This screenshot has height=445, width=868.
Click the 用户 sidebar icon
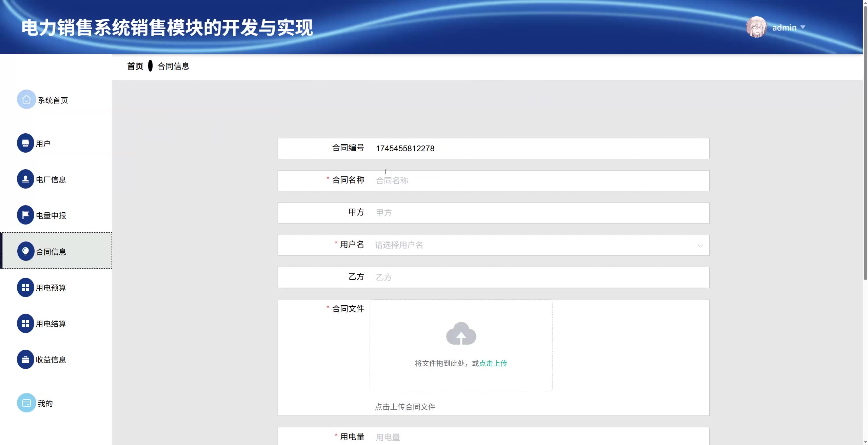pyautogui.click(x=25, y=143)
